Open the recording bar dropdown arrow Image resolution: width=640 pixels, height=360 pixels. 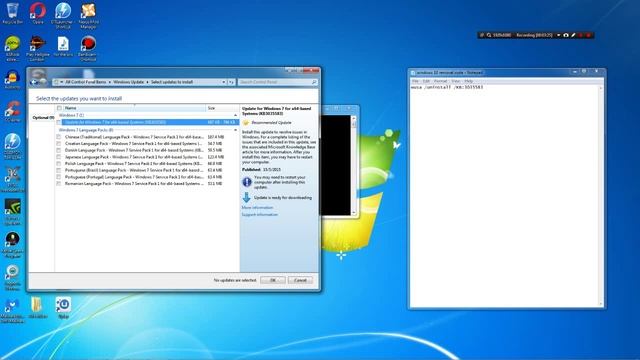pyautogui.click(x=558, y=35)
